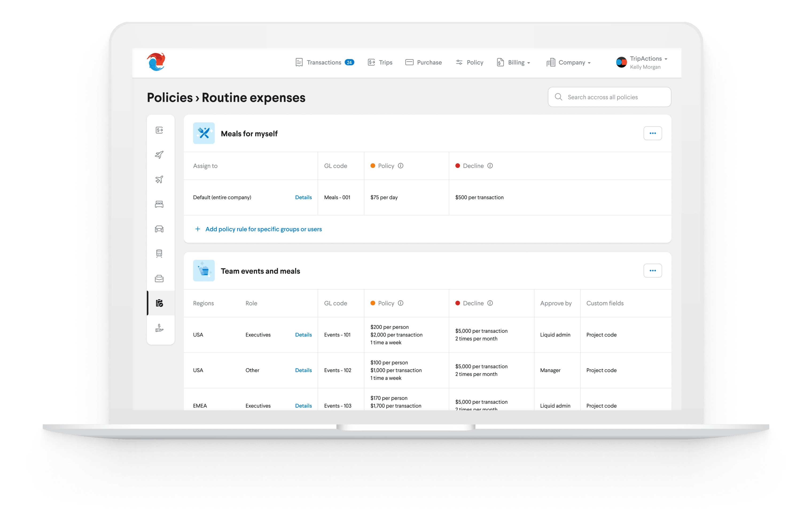Open Details for USA Other row
This screenshot has height=518, width=812.
pos(303,370)
